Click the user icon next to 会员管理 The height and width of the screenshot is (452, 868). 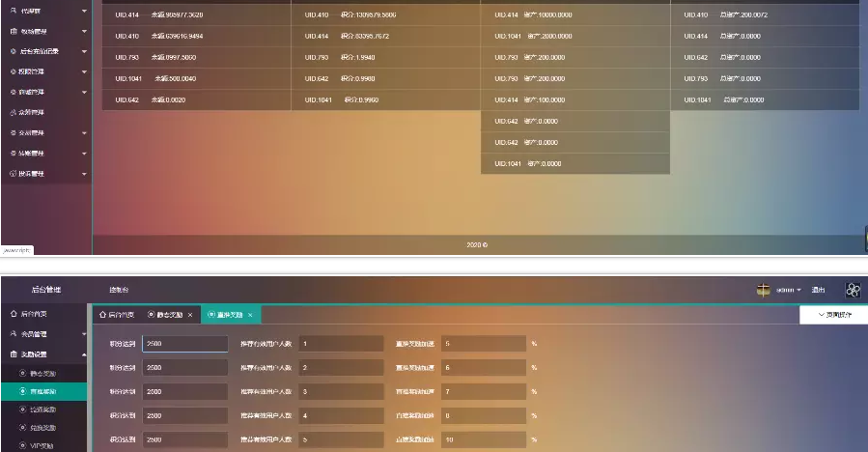pyautogui.click(x=13, y=334)
